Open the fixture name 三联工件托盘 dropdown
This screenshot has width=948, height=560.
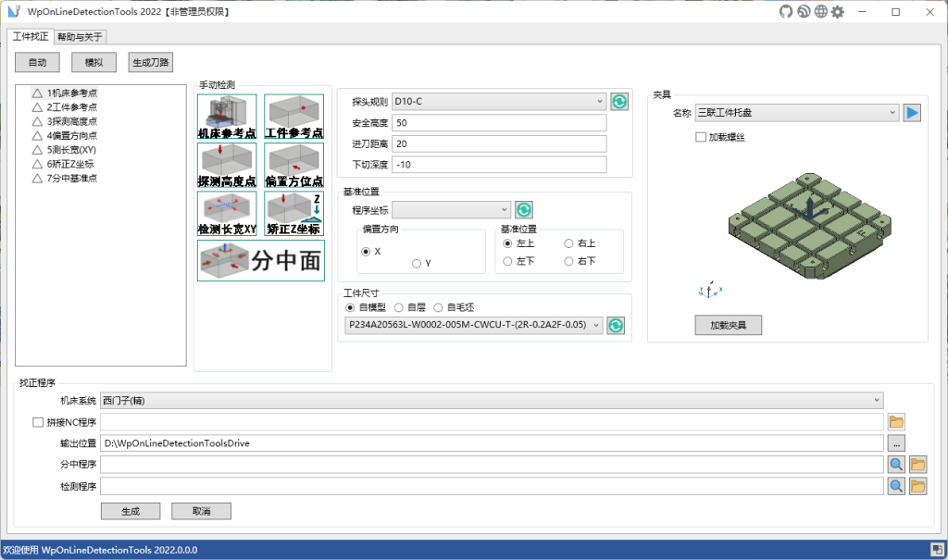click(797, 113)
